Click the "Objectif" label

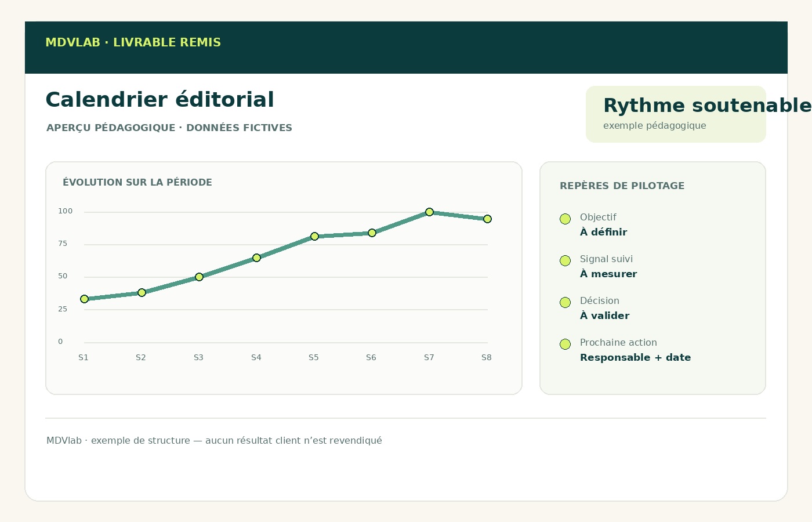(x=598, y=217)
